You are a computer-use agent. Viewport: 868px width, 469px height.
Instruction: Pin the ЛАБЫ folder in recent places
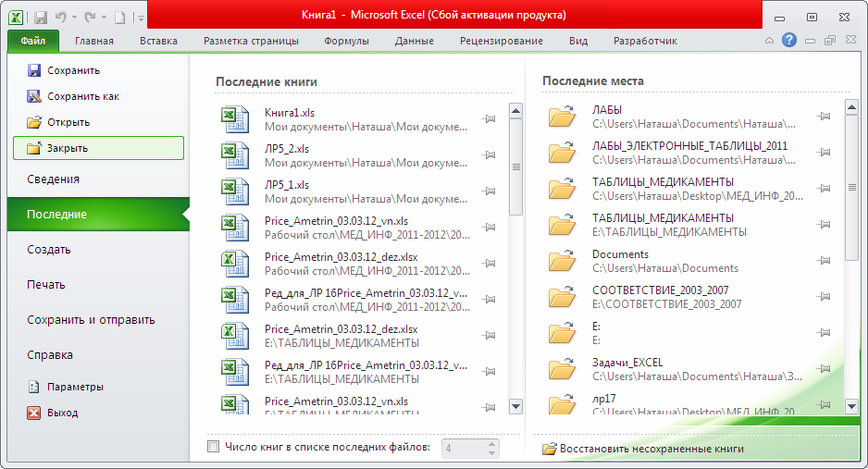coord(824,117)
